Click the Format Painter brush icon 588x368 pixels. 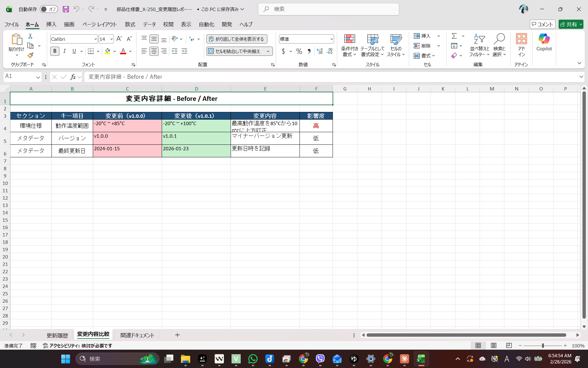point(30,56)
